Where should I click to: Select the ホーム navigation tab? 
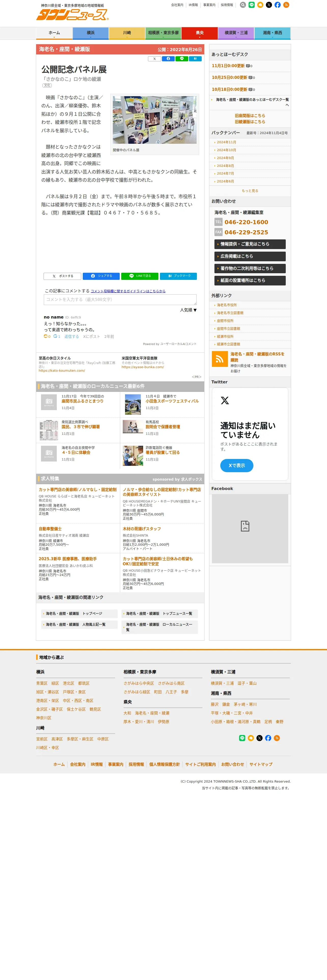[x=54, y=33]
